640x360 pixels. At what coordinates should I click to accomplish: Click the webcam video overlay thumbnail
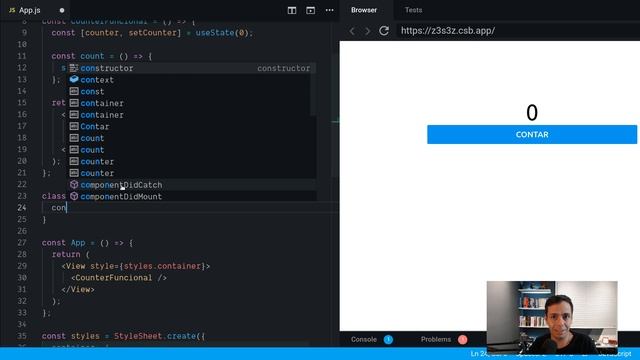tap(552, 317)
